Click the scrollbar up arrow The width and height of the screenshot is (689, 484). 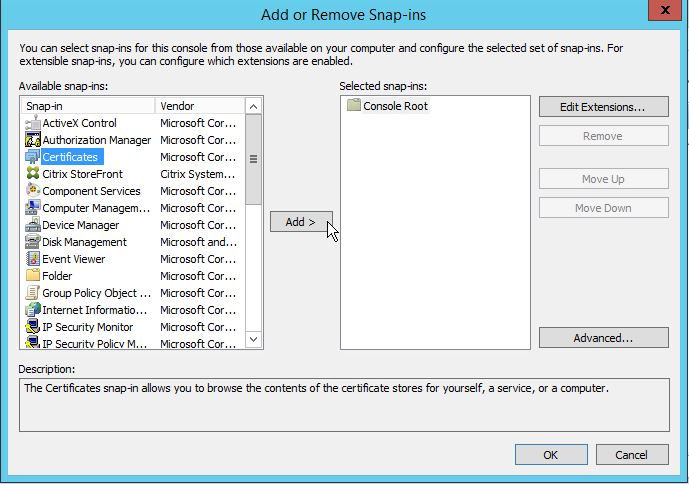254,106
